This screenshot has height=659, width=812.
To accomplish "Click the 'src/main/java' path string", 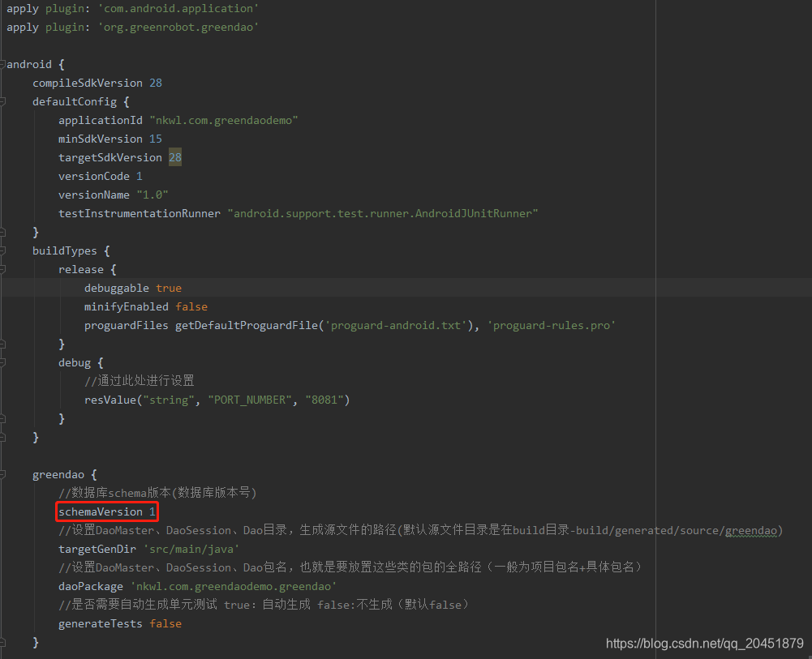I will tap(191, 549).
